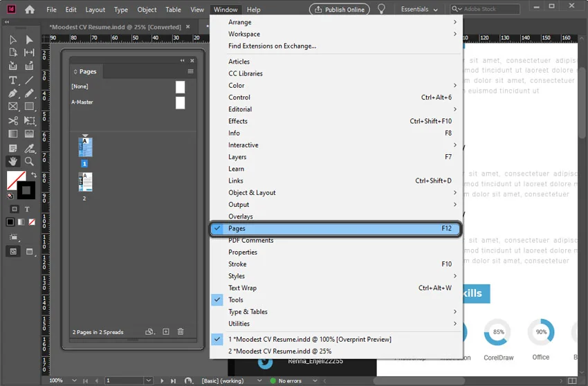Screen dimensions: 588x386
Task: Apply solid color button
Action: pos(10,222)
